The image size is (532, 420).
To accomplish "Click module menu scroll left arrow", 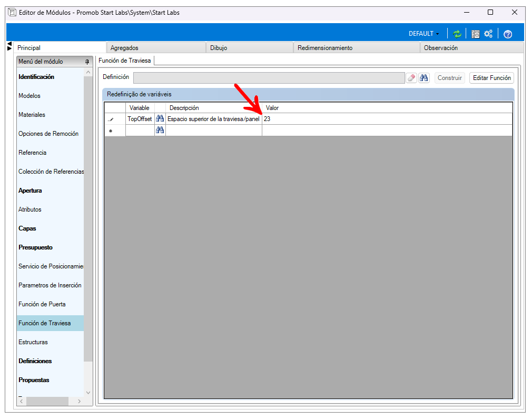I will 22,402.
